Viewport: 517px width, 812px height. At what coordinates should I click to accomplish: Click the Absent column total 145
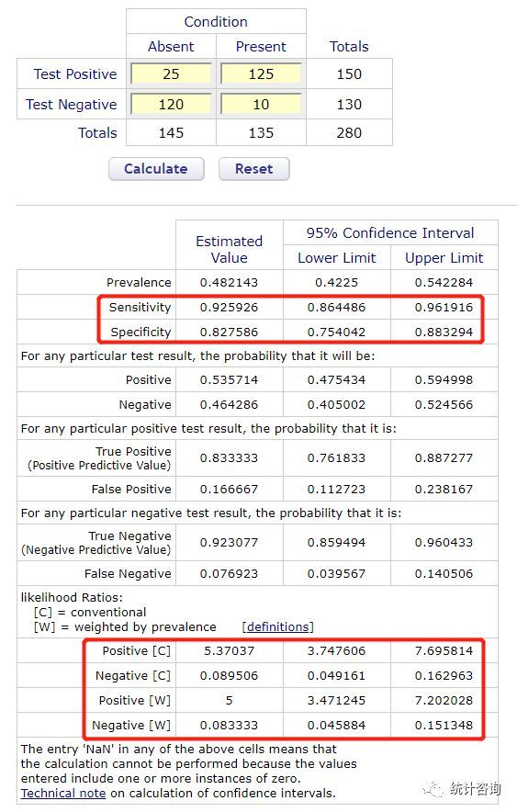click(x=171, y=133)
